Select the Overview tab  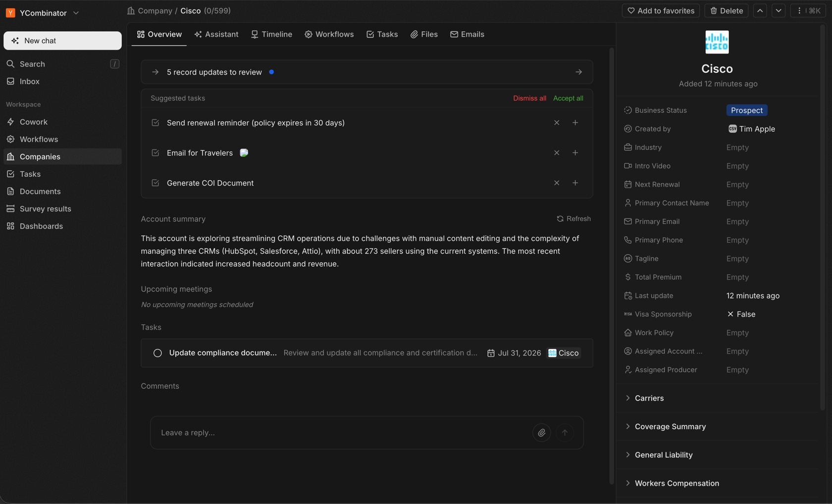[159, 34]
